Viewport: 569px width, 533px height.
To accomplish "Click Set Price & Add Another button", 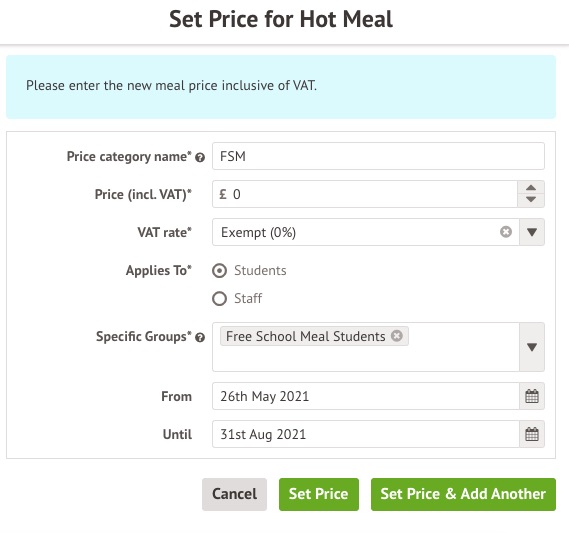I will (x=463, y=494).
